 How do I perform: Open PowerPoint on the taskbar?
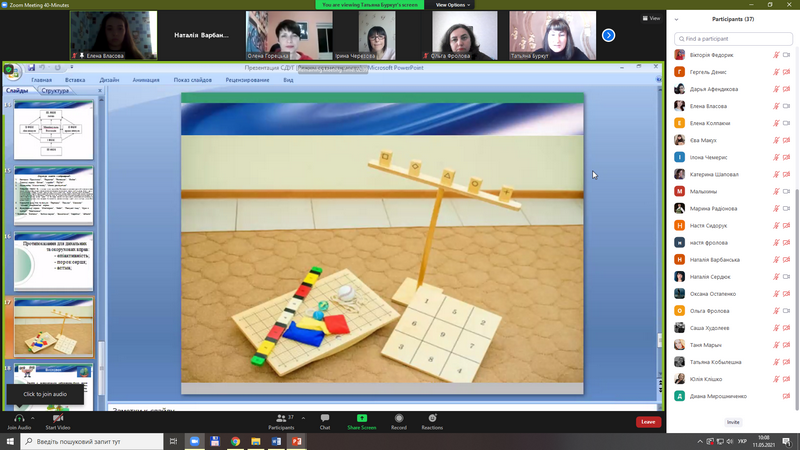click(x=296, y=441)
